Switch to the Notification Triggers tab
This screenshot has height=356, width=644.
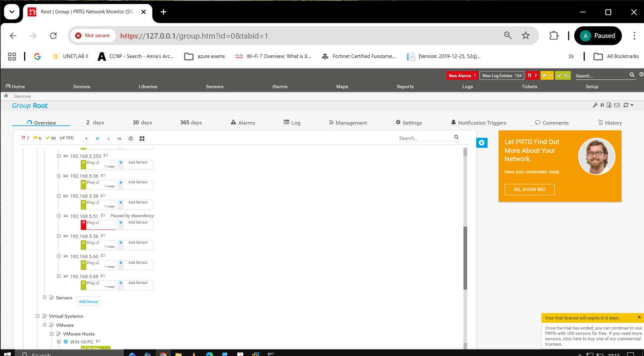tap(478, 123)
